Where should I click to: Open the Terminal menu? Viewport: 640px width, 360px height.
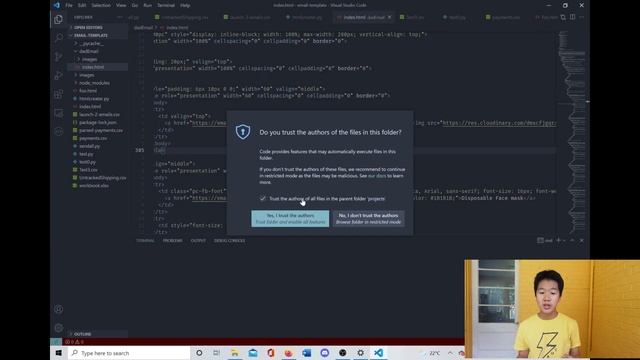(x=166, y=5)
